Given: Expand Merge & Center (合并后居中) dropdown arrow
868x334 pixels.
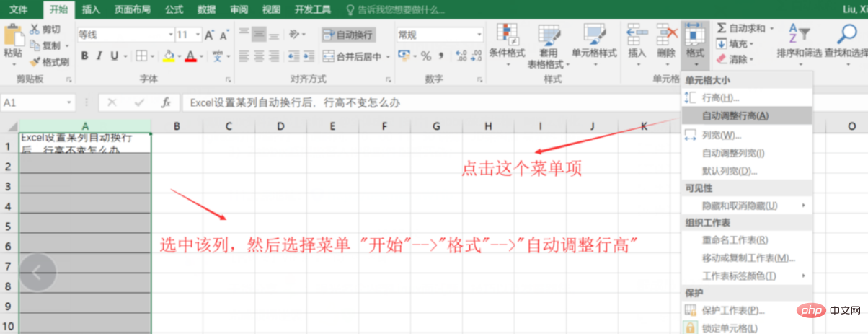Looking at the screenshot, I should (x=388, y=56).
